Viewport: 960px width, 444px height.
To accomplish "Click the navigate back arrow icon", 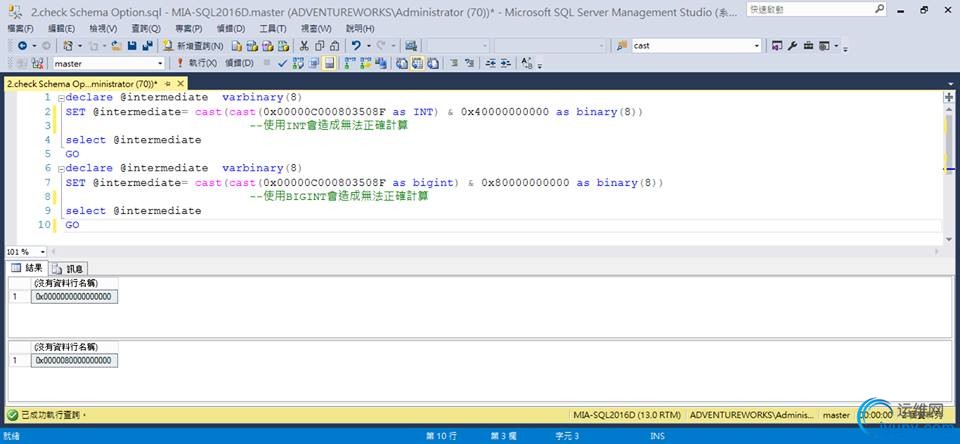I will tap(22, 46).
